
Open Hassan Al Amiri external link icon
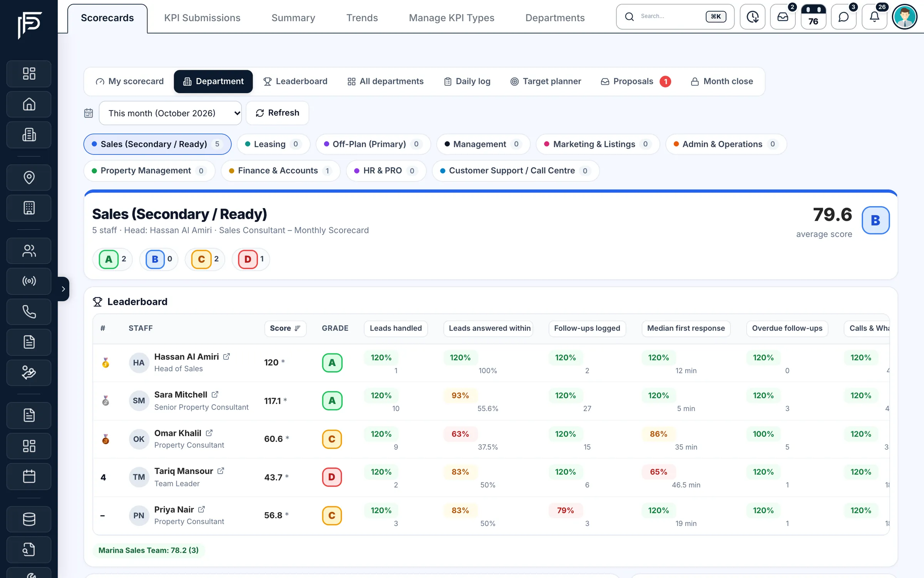[x=226, y=357]
